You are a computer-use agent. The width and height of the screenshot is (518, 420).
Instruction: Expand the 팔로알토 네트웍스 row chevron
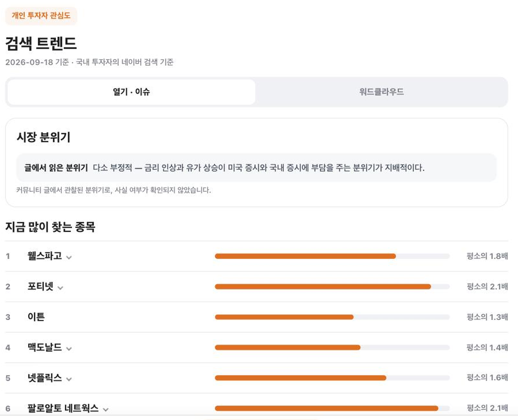point(106,409)
